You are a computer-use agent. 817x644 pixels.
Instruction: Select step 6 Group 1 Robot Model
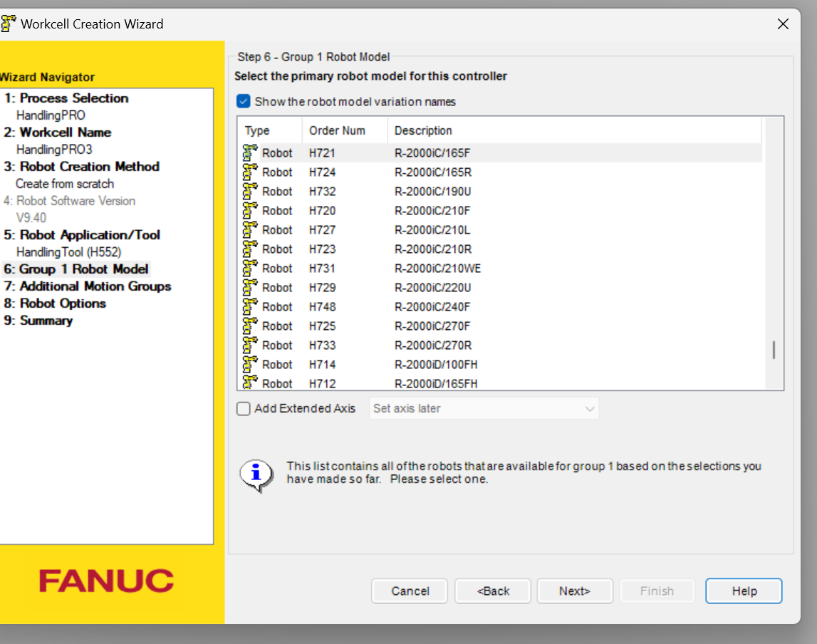(x=76, y=269)
